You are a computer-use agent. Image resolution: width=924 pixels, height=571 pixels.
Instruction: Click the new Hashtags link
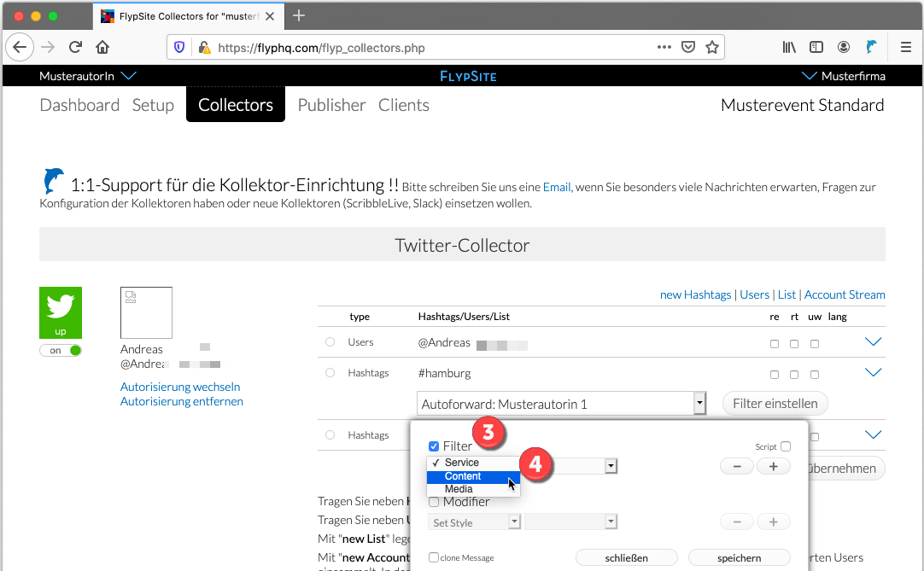[695, 294]
